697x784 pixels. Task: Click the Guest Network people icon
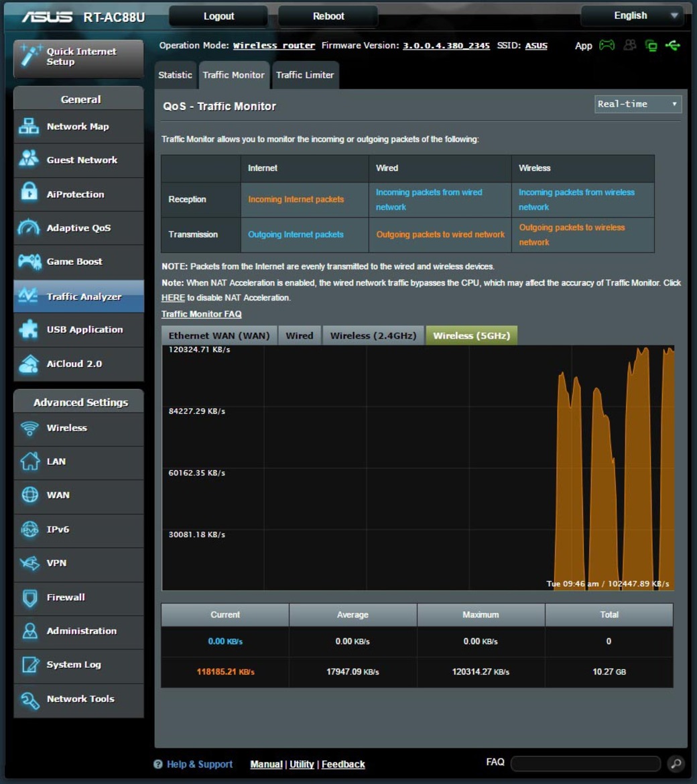tap(28, 160)
